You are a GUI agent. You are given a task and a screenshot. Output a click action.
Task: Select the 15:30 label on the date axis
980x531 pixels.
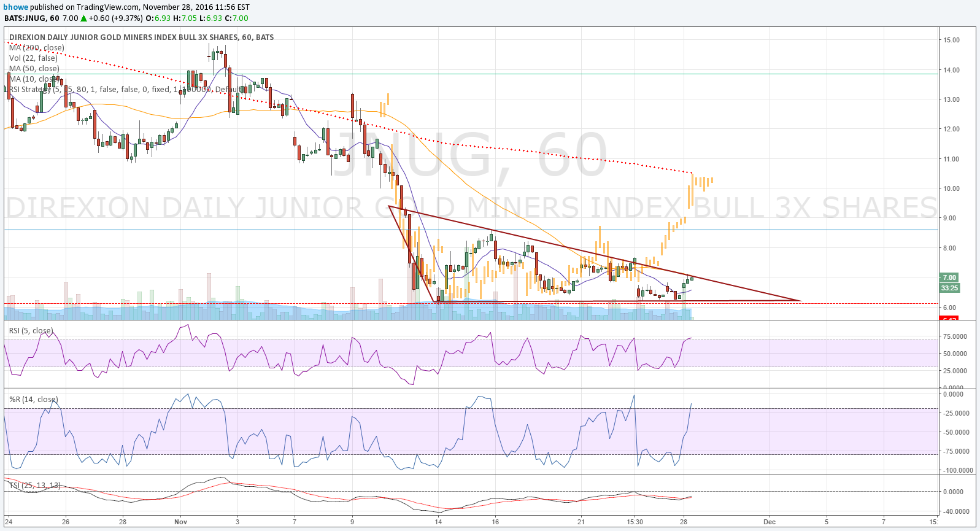tap(635, 522)
